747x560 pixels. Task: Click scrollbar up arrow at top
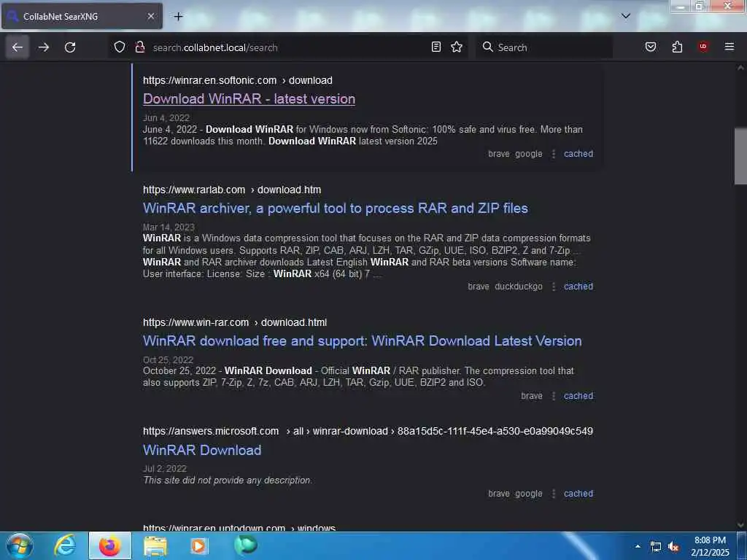(x=740, y=68)
